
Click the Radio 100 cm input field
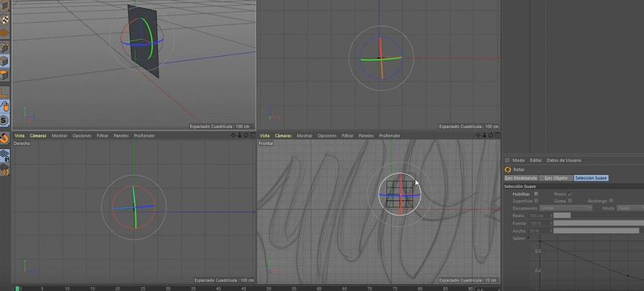pos(540,216)
